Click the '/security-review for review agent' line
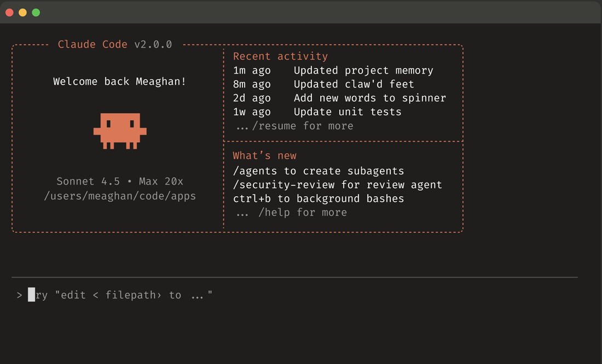 (x=337, y=185)
